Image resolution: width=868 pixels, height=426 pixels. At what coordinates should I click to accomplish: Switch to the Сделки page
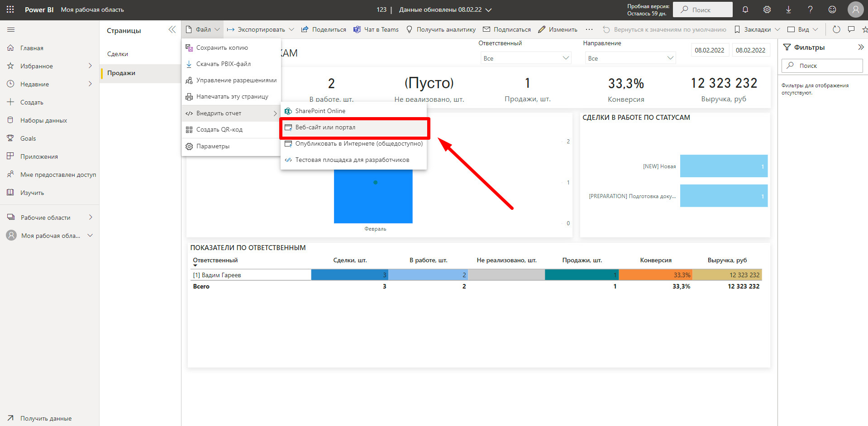pyautogui.click(x=118, y=54)
